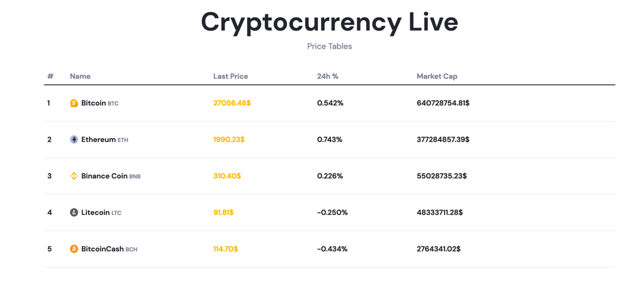Viewport: 644px width, 288px height.
Task: Click the Bitcoin coin icon
Action: tap(74, 103)
